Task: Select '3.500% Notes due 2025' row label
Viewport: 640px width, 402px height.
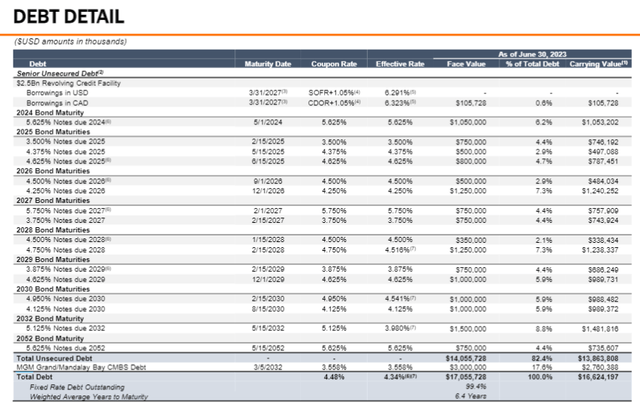Action: tap(65, 142)
